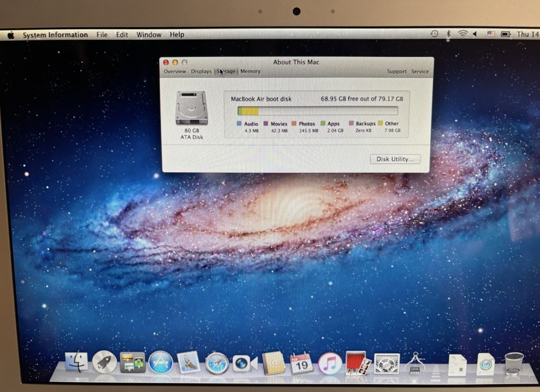The height and width of the screenshot is (392, 540).
Task: Click the yellow Other legend swatch
Action: (380, 123)
